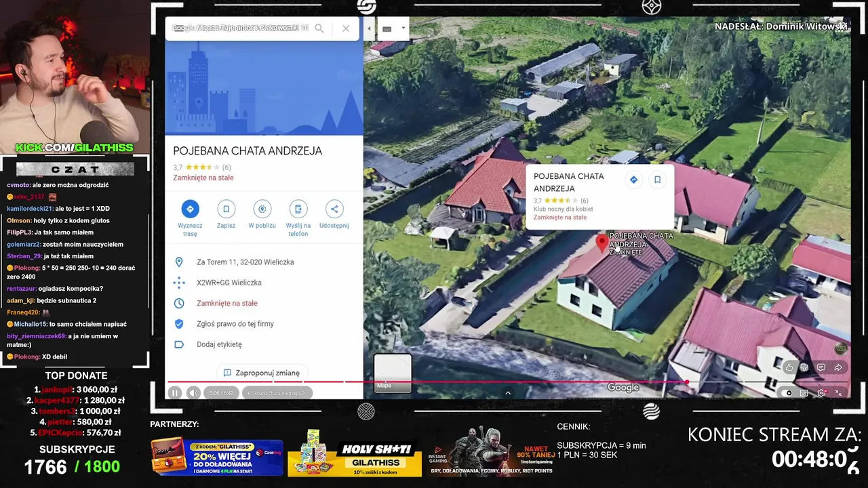Click the Google Maps search magnifier icon
Screen dimensions: 868x488
coord(319,28)
